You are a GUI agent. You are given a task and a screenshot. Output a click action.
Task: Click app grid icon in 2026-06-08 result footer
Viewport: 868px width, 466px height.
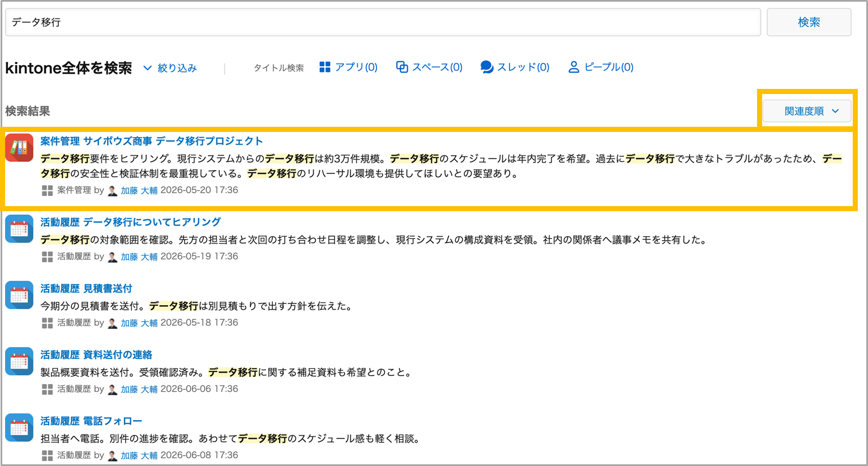click(x=48, y=456)
